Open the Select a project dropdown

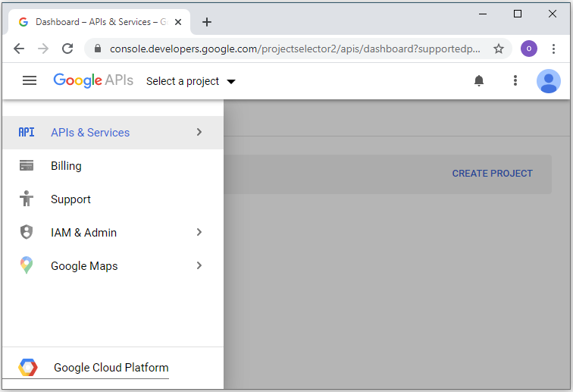pyautogui.click(x=191, y=81)
